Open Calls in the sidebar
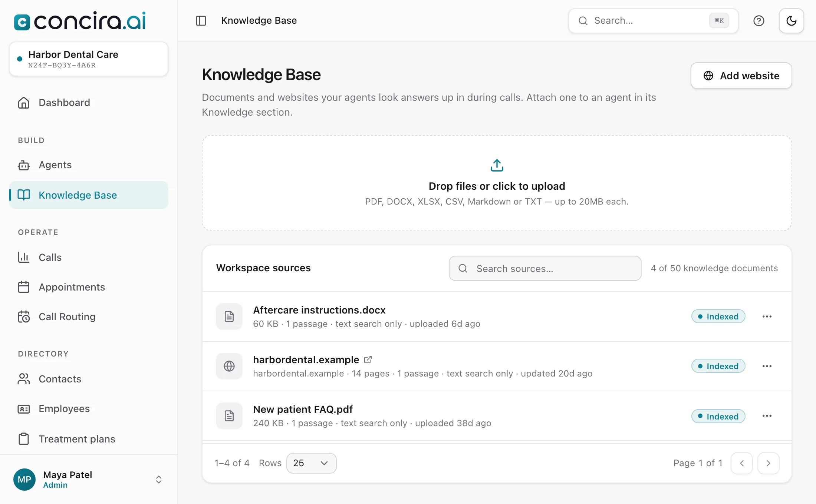The image size is (816, 504). coord(89,258)
